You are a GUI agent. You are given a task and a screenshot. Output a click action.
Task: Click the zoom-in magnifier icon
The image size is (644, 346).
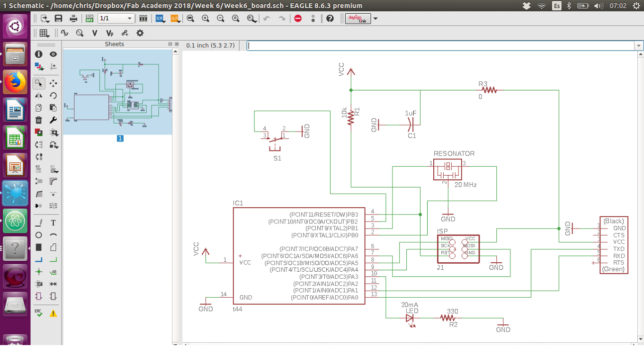tap(206, 18)
